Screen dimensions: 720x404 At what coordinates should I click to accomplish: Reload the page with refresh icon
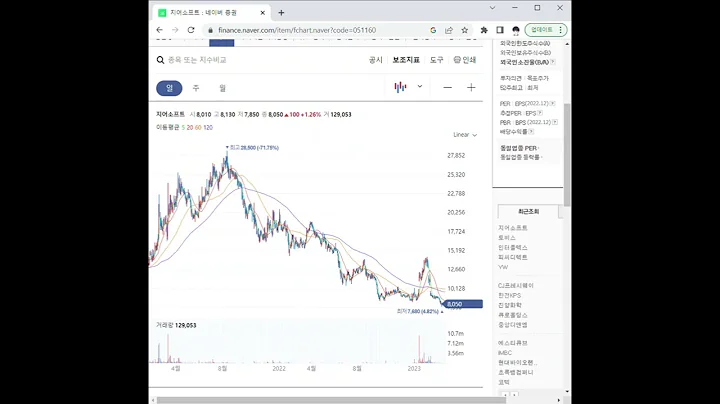pos(191,30)
